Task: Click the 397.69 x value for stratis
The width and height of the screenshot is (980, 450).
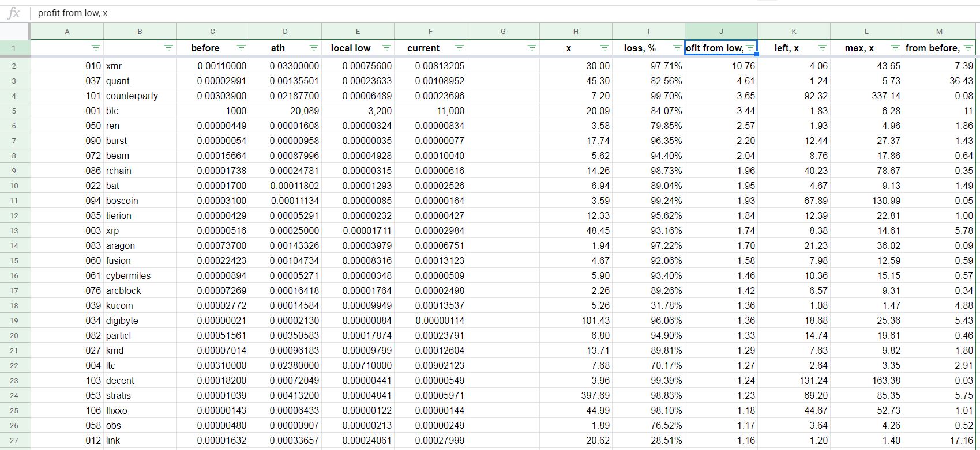Action: 576,395
